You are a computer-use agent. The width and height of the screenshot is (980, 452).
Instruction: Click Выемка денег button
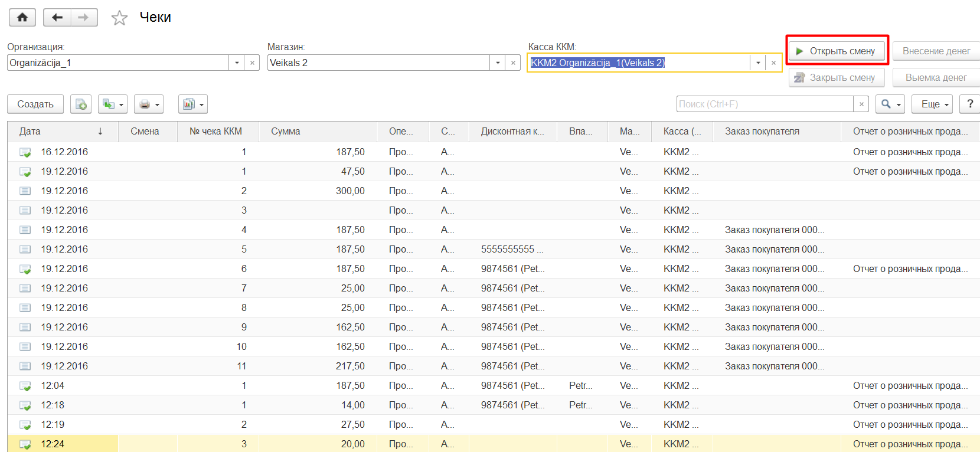tap(936, 78)
